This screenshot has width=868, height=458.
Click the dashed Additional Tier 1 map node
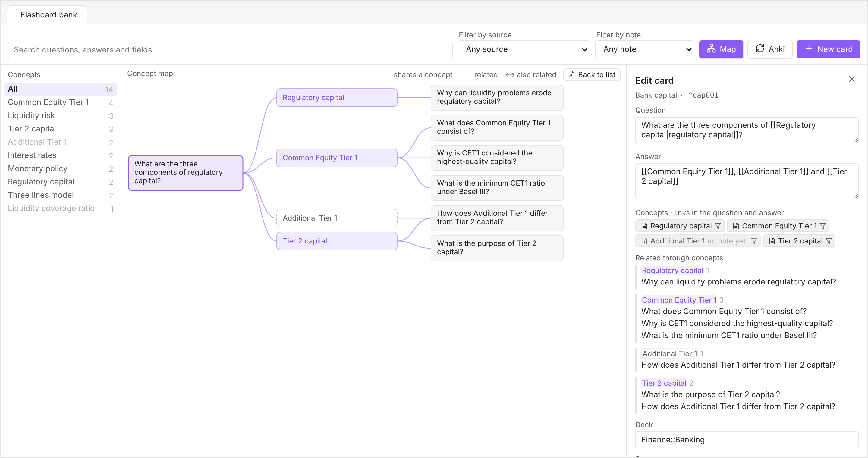point(337,218)
